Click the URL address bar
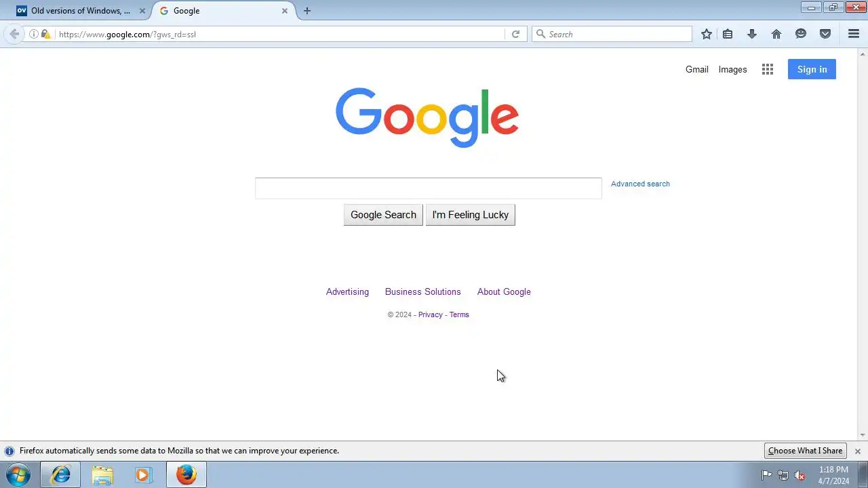 pyautogui.click(x=279, y=34)
